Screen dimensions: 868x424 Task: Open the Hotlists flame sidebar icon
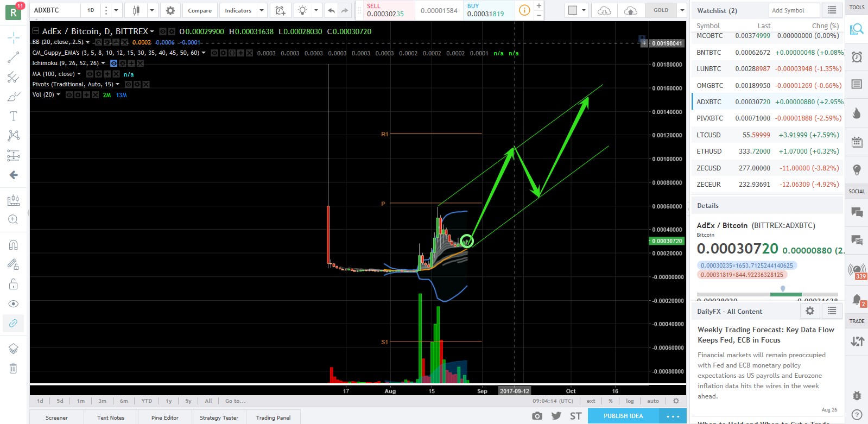coord(857,113)
